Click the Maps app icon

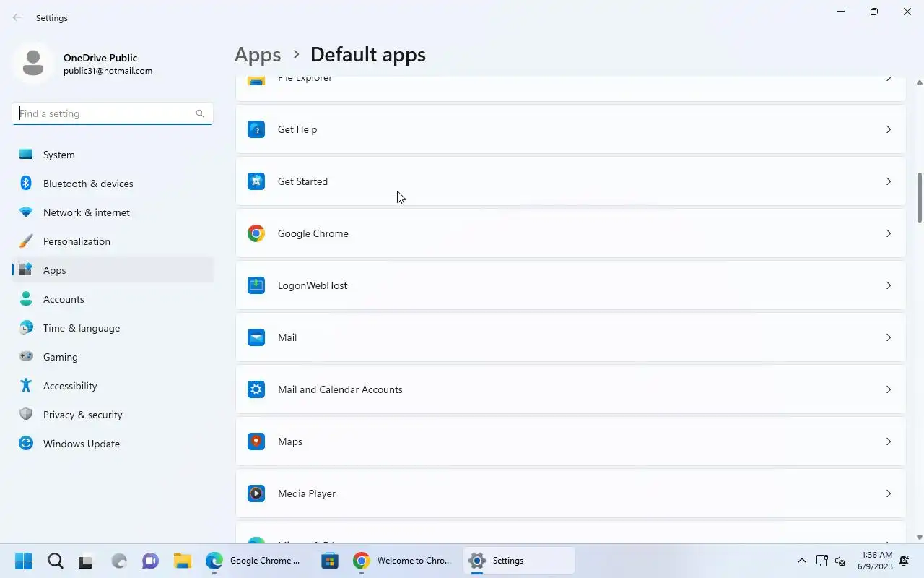[256, 441]
